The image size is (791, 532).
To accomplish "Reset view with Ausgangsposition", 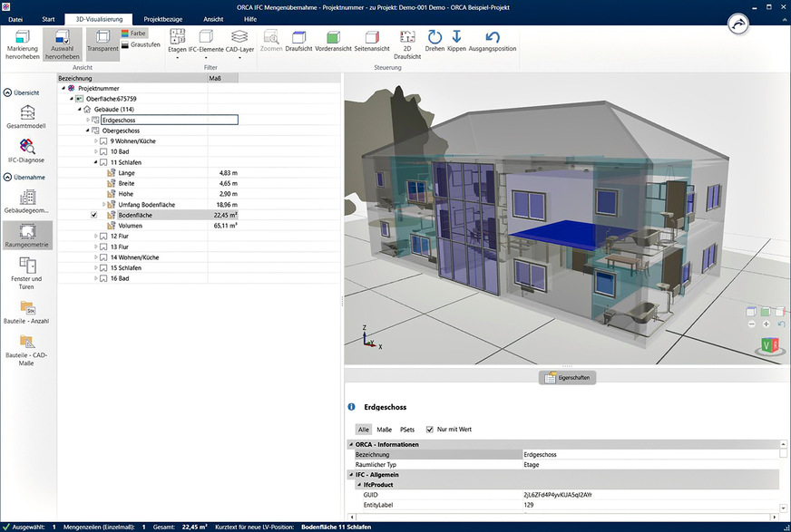I will coord(493,42).
